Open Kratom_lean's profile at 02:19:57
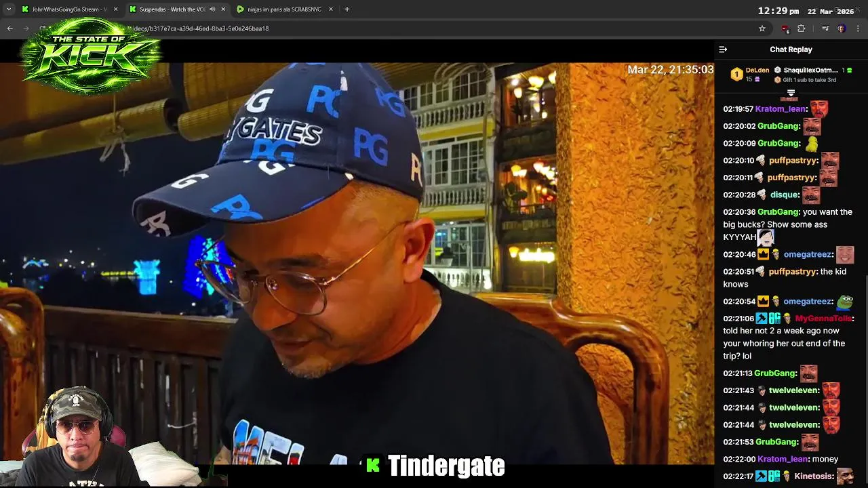868x488 pixels. (781, 109)
